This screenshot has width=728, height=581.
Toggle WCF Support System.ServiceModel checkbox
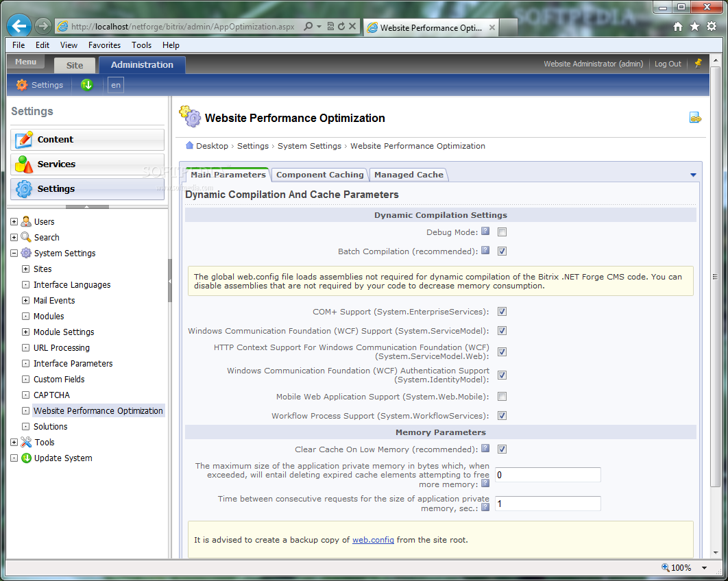502,330
